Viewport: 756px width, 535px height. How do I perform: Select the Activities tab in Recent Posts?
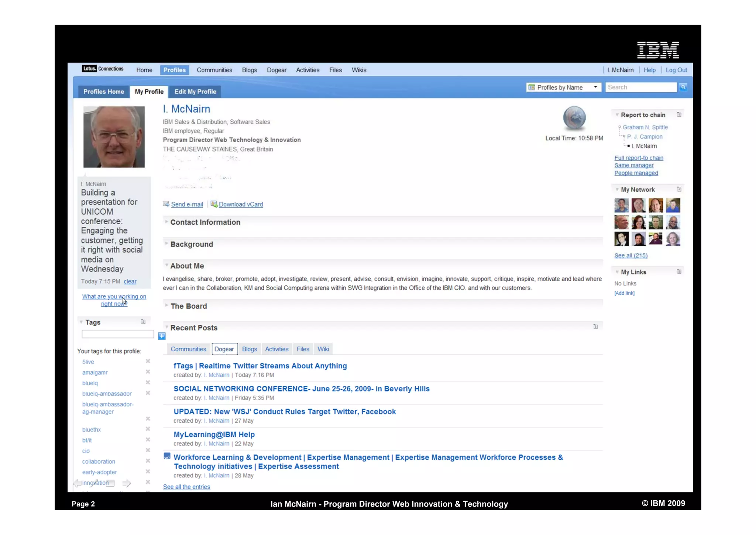[x=276, y=349]
